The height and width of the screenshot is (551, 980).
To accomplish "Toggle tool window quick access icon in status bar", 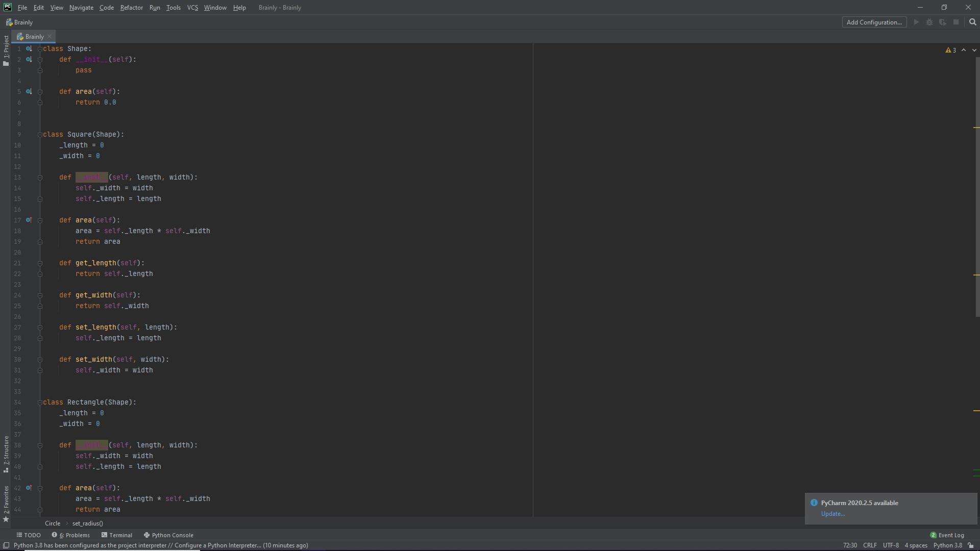I will click(x=6, y=545).
